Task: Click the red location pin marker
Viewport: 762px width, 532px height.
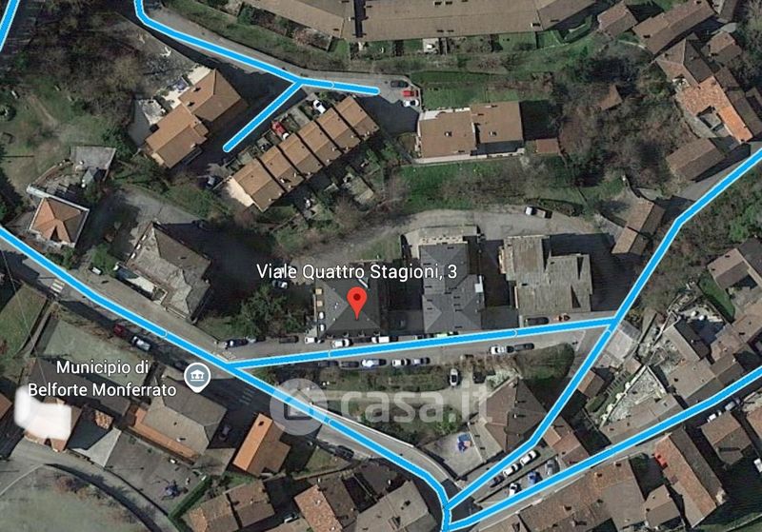Action: (x=358, y=303)
